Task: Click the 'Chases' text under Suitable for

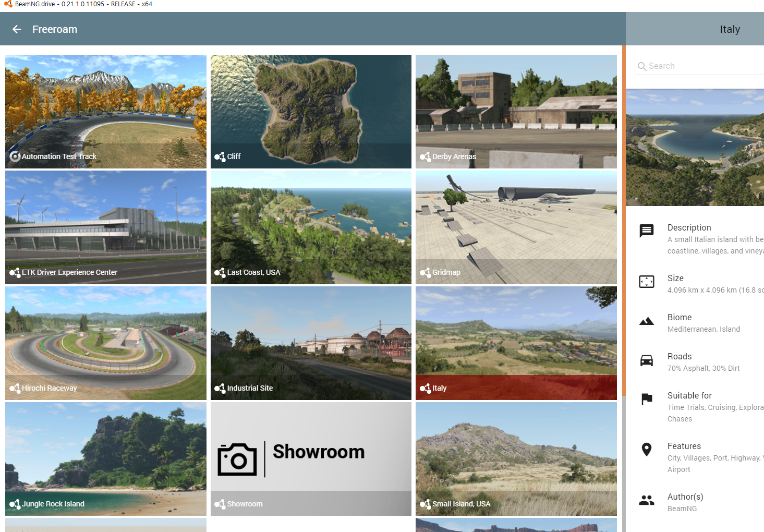Action: click(680, 419)
